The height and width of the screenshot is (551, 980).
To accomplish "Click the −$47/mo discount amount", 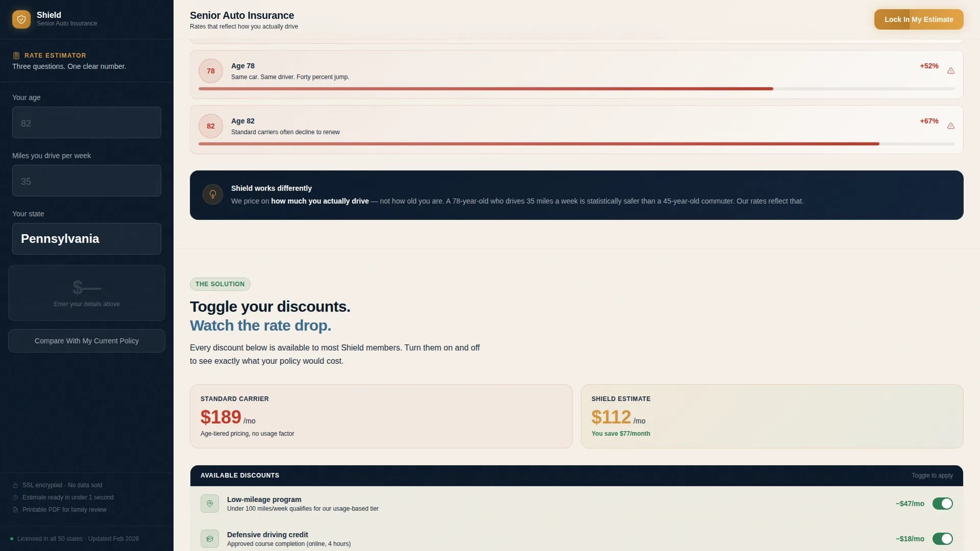I will [910, 504].
